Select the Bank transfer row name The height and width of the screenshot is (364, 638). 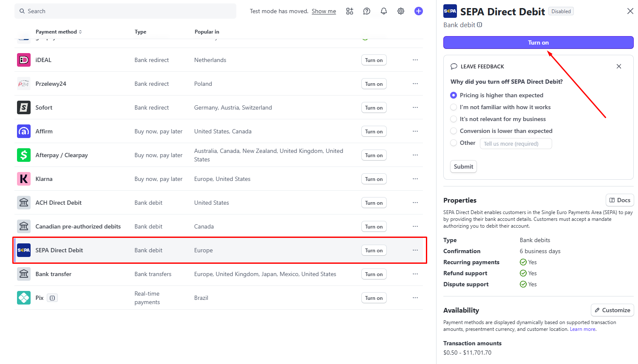point(54,274)
